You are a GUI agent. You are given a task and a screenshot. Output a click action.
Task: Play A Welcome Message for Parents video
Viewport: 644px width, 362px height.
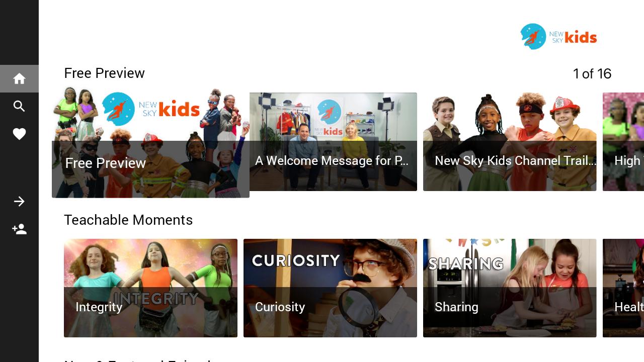pos(333,142)
